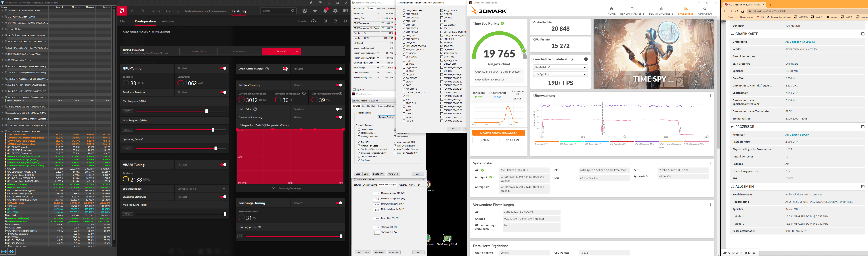Toggle the VRAM-Tuning switch
This screenshot has height=256, width=868.
[x=223, y=165]
